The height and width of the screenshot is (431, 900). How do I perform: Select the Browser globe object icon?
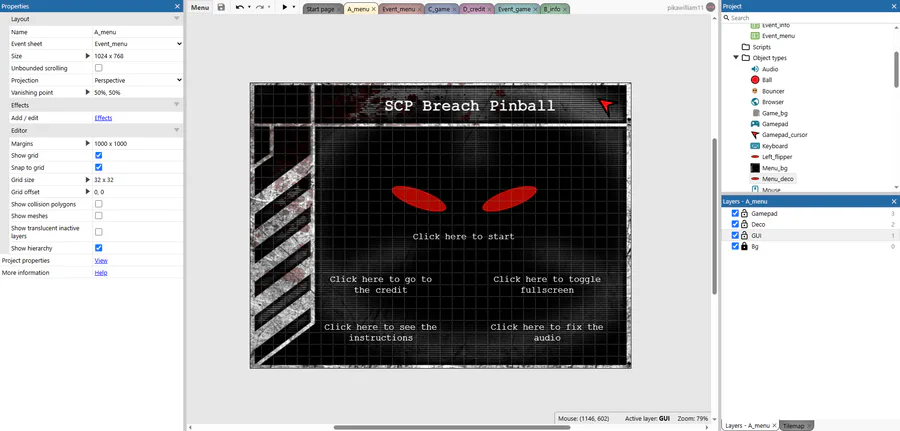(x=755, y=102)
